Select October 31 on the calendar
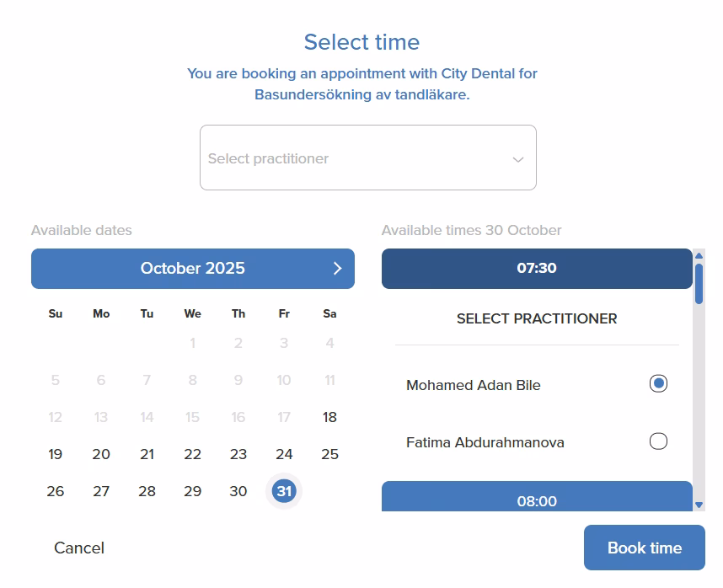This screenshot has height=588, width=723. tap(283, 491)
